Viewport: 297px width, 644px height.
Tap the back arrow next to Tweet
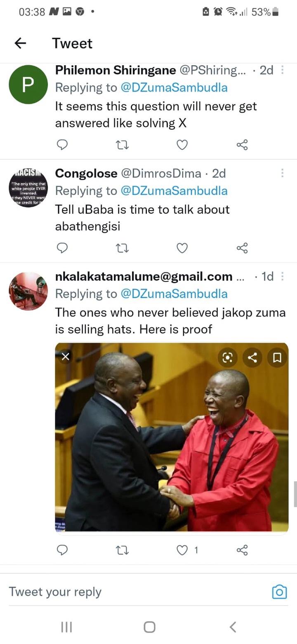[20, 43]
